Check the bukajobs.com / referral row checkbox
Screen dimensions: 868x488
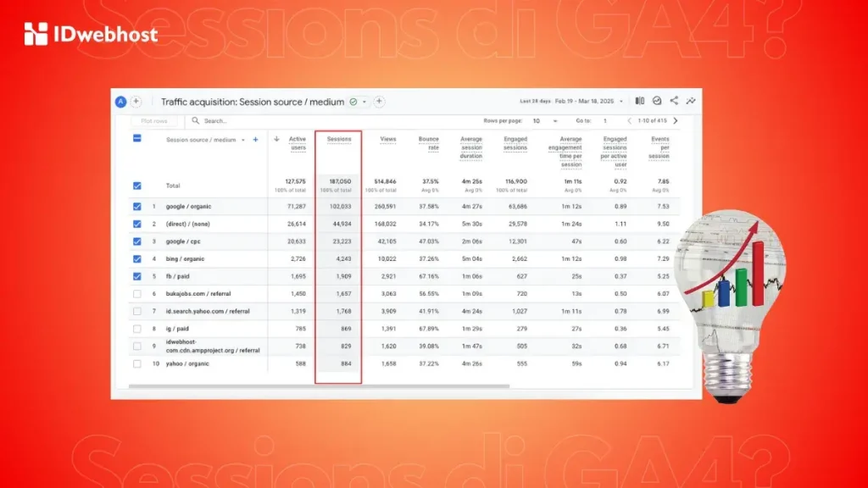[x=137, y=294]
